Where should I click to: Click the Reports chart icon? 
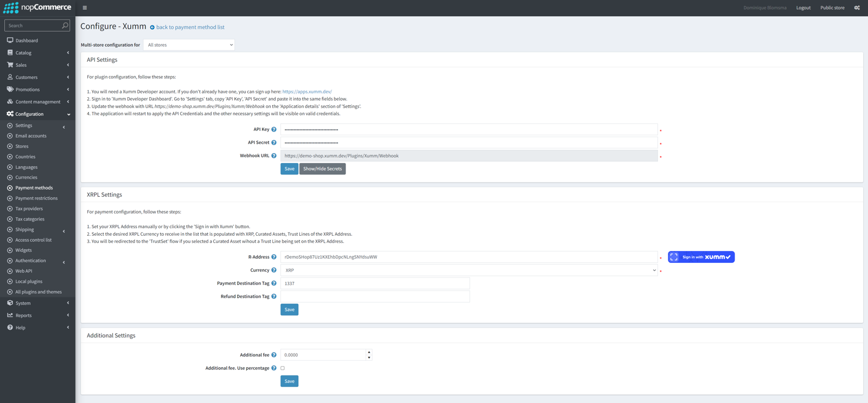tap(10, 315)
